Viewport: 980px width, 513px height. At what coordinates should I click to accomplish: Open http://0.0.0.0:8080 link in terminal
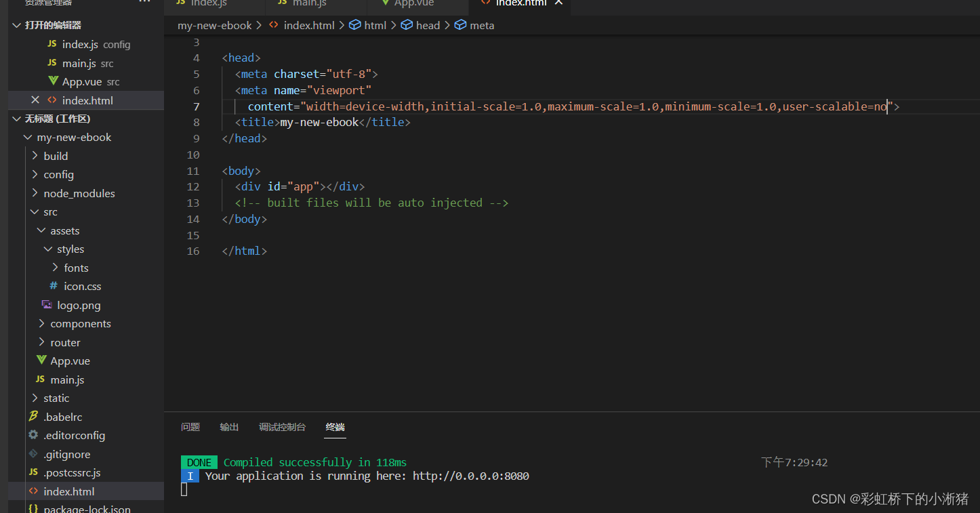coord(471,476)
